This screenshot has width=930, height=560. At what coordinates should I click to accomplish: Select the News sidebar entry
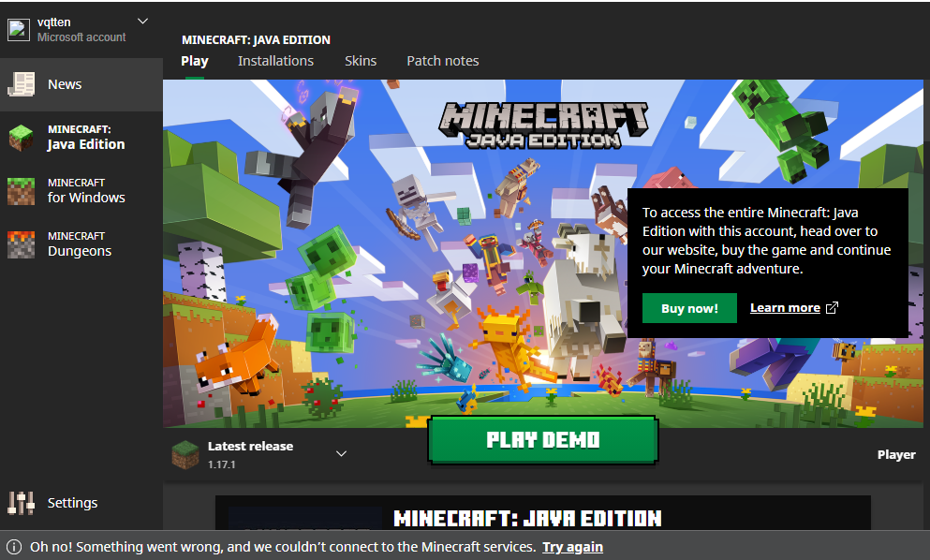[81, 84]
